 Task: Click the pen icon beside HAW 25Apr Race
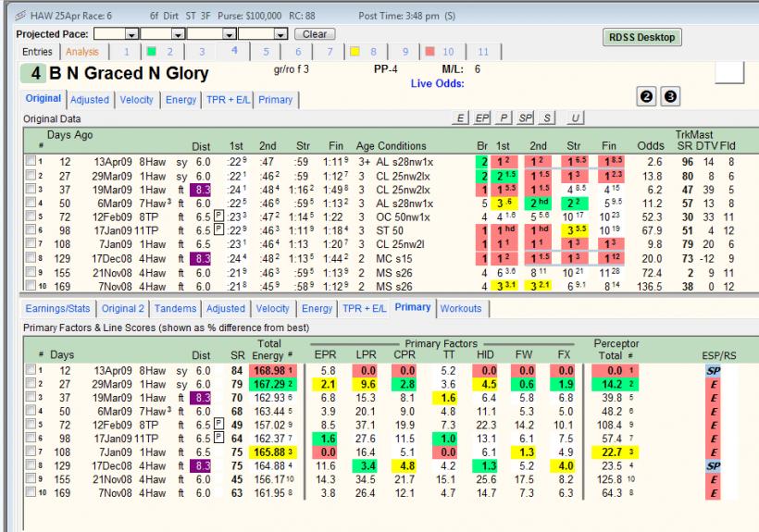(x=20, y=16)
